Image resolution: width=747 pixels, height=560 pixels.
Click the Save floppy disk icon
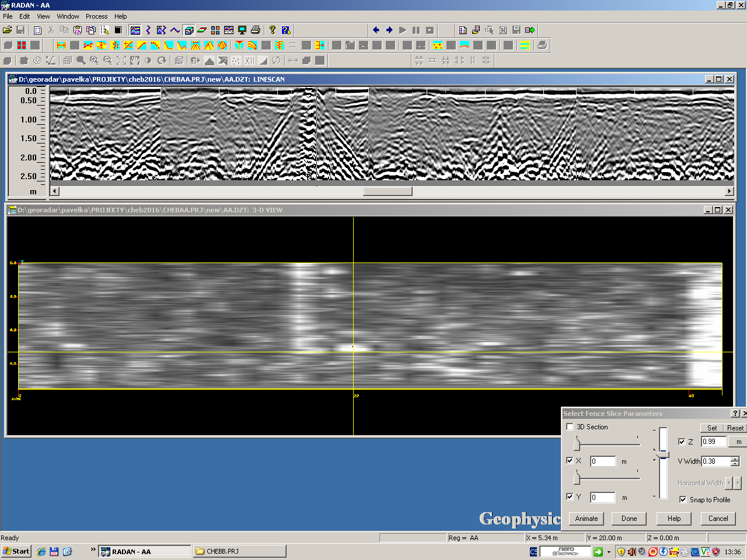20,30
